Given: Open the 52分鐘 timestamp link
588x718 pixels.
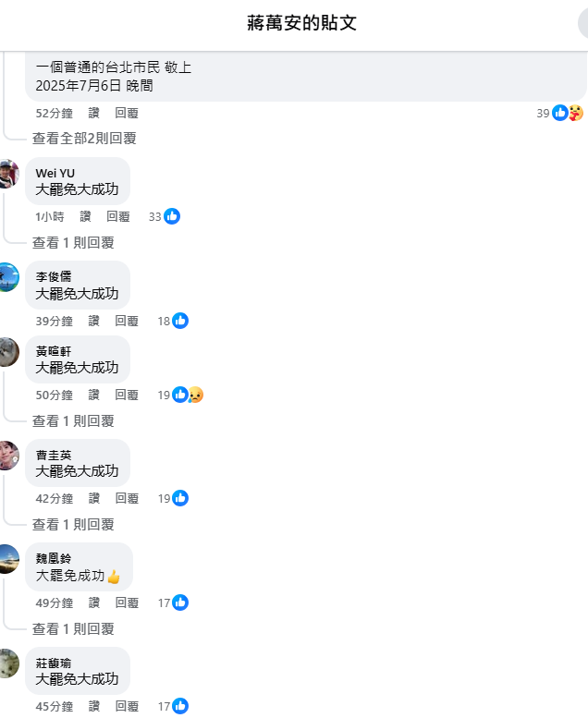Looking at the screenshot, I should tap(54, 113).
